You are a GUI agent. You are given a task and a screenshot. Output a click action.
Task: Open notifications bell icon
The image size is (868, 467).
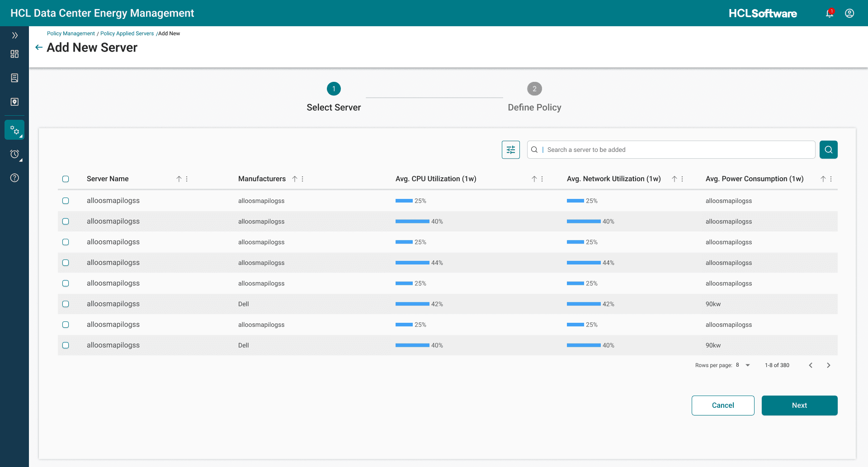pyautogui.click(x=830, y=13)
